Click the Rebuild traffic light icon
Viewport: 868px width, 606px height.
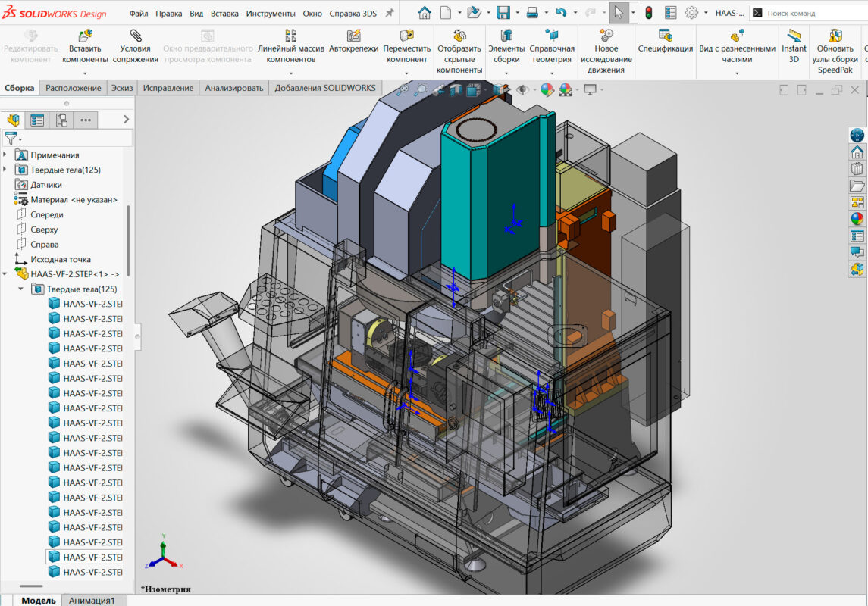648,13
